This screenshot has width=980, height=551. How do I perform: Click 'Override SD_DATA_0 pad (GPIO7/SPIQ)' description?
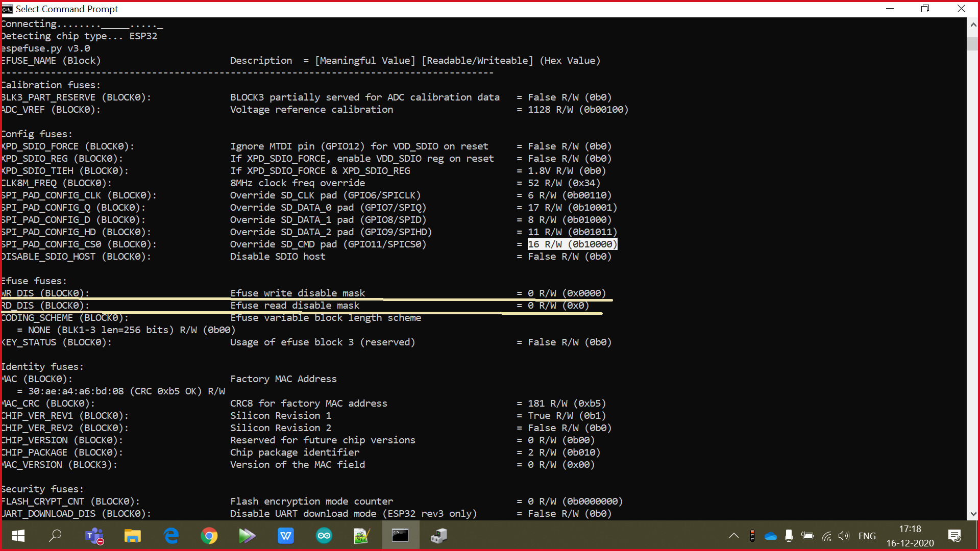(x=328, y=208)
